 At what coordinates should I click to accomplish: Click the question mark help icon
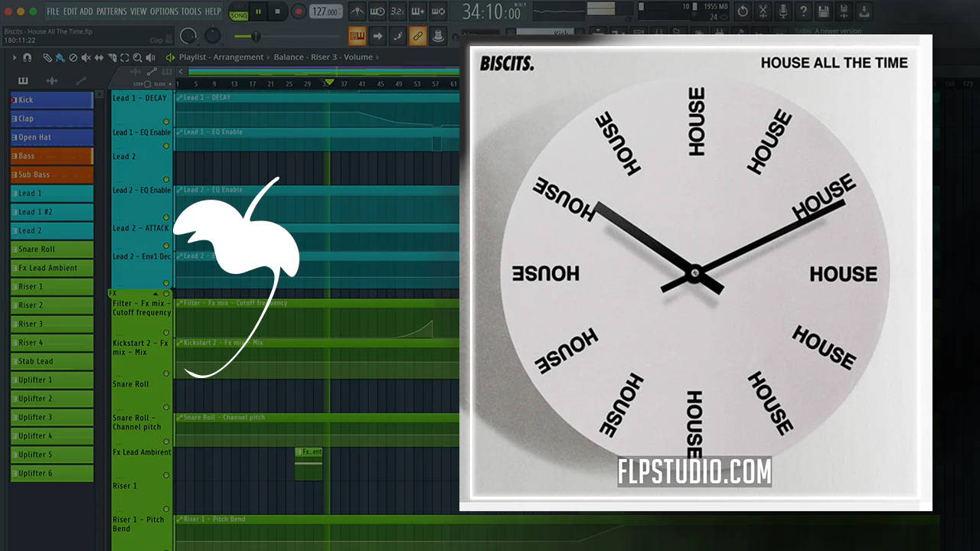point(803,11)
